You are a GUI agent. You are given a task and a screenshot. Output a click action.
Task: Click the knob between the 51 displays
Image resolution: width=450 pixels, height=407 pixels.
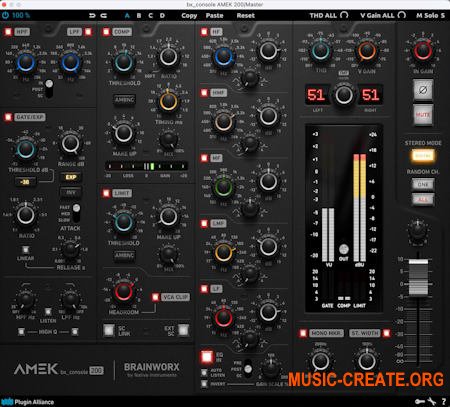tap(343, 95)
